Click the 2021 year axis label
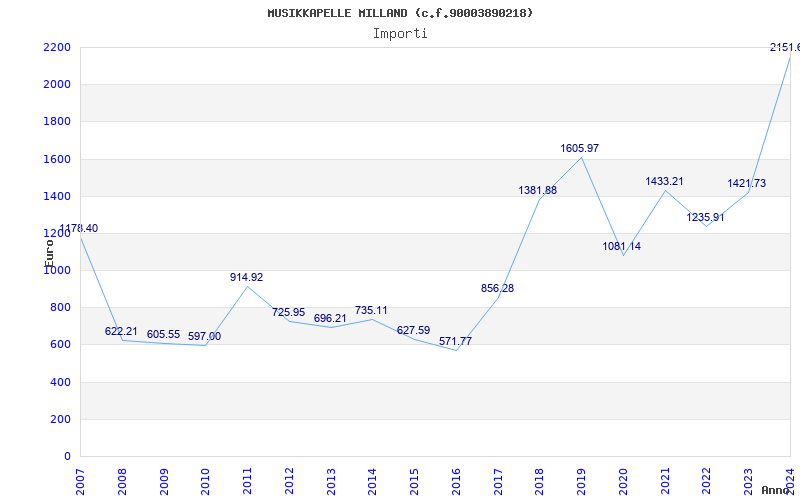Screen dimensions: 800x500 665,482
